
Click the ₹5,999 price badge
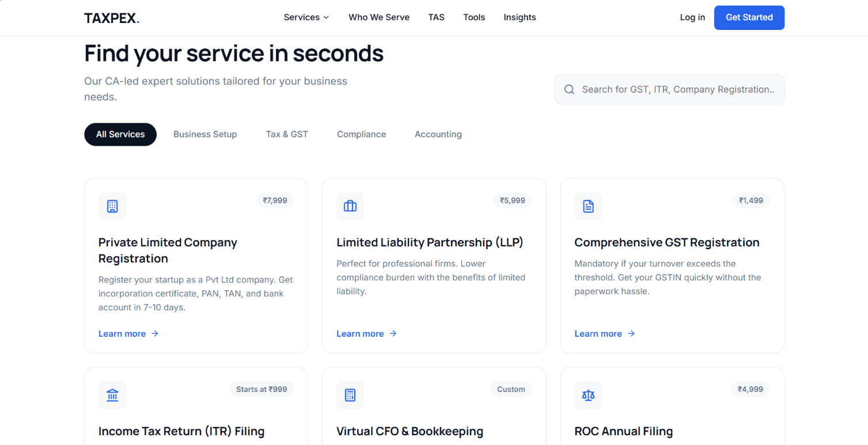click(513, 200)
